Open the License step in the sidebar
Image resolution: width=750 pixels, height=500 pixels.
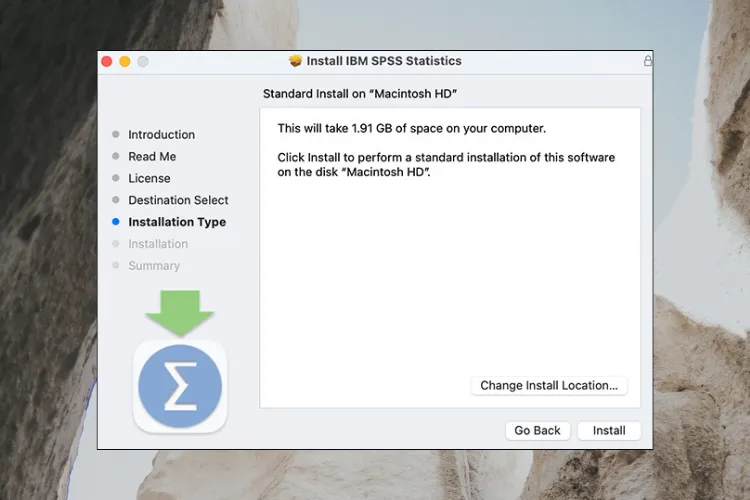pos(149,178)
